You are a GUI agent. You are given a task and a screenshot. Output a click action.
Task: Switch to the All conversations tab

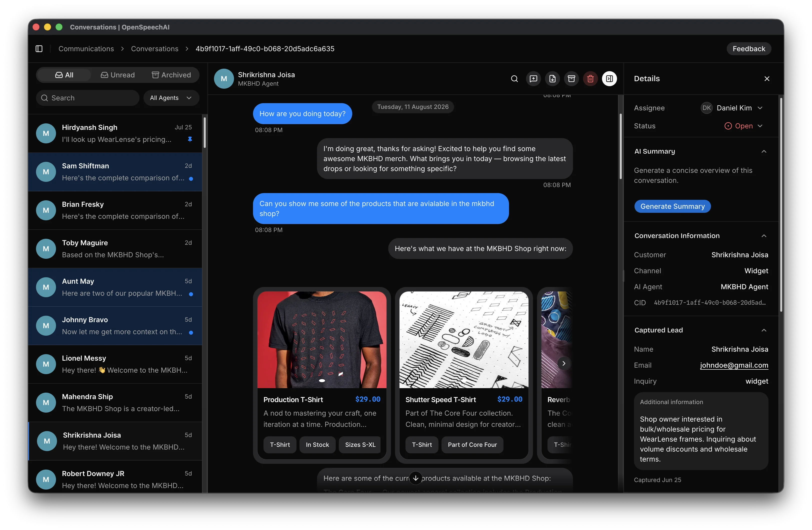[64, 75]
